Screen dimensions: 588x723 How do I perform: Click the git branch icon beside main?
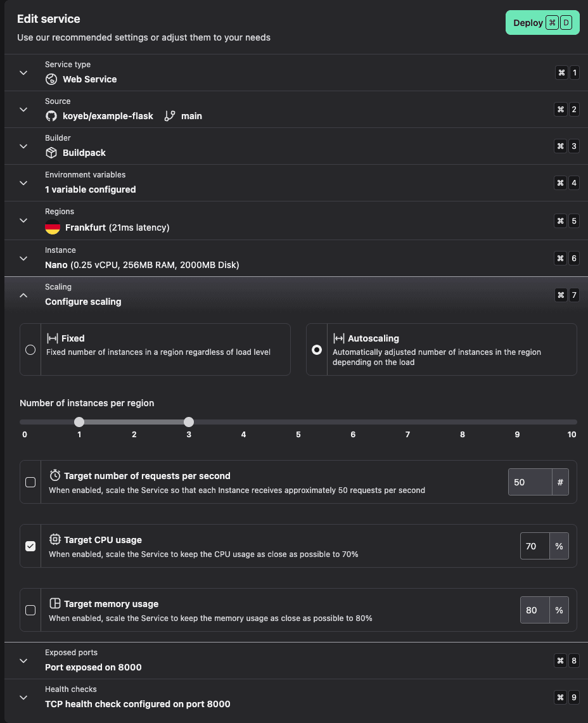click(169, 116)
